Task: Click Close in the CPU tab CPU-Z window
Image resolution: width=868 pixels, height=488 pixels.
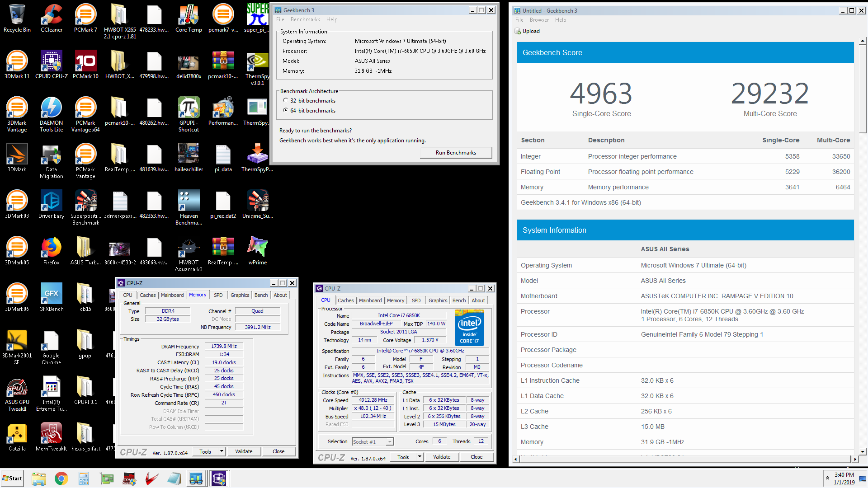Action: coord(476,457)
